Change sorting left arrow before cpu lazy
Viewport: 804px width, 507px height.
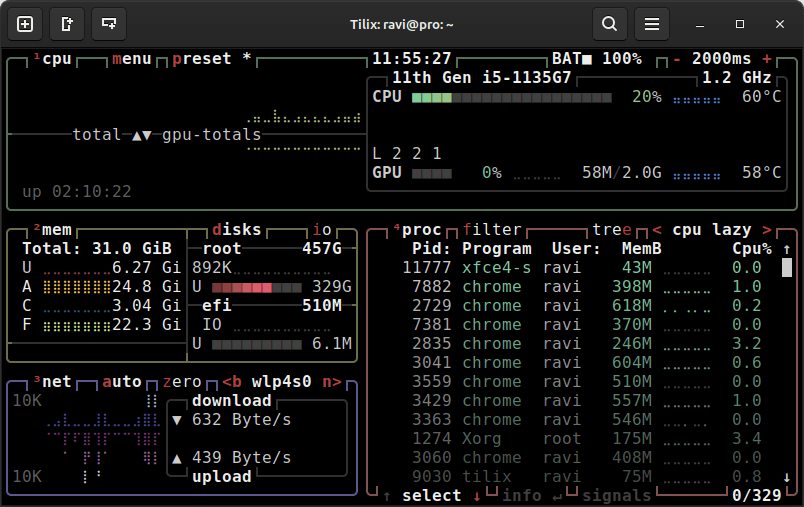pyautogui.click(x=657, y=230)
